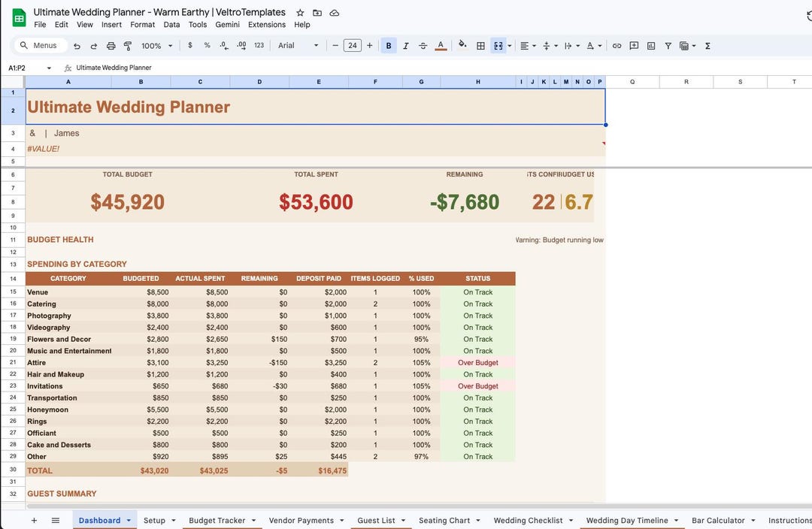Open the Data menu

171,24
